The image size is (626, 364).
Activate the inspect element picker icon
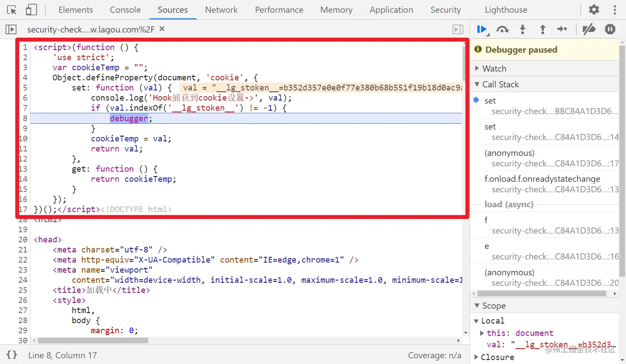[x=12, y=10]
